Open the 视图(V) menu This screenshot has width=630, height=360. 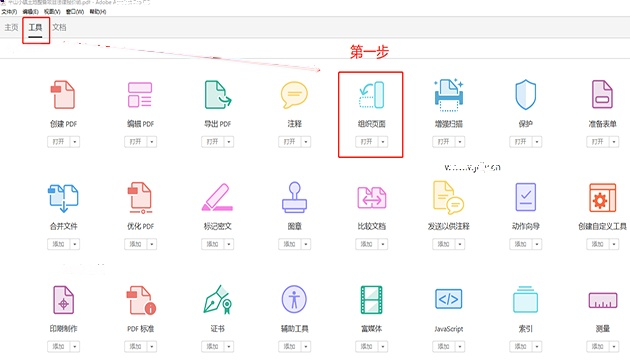tap(52, 12)
